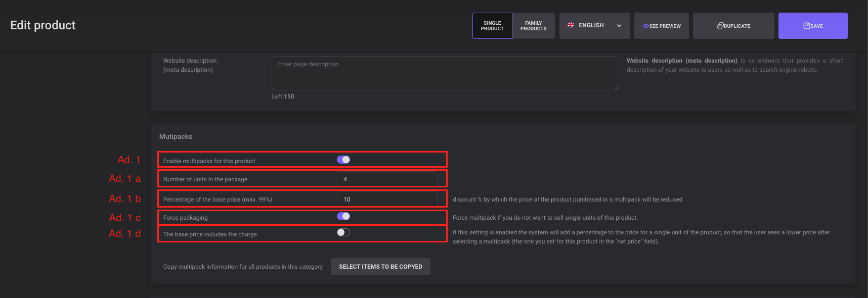Viewport: 868px width, 298px height.
Task: Switch to the Family Products tab
Action: (533, 26)
